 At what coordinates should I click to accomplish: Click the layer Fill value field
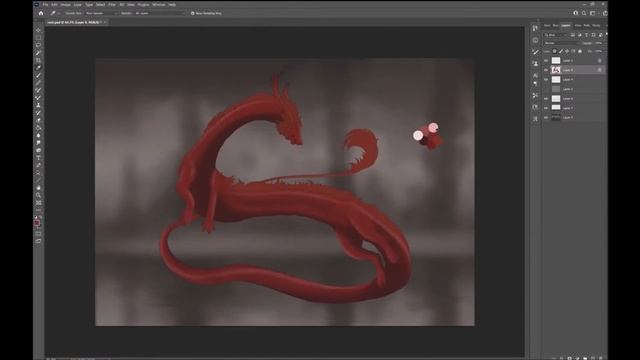598,51
